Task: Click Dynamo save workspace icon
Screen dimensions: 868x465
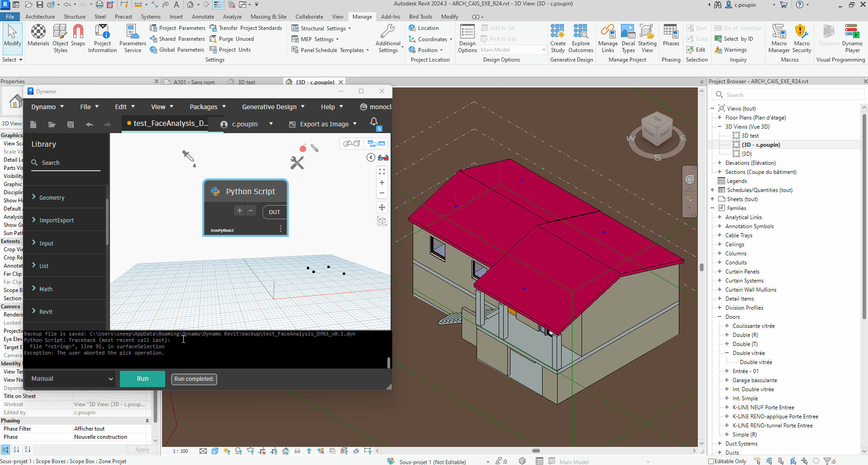Action: point(71,125)
